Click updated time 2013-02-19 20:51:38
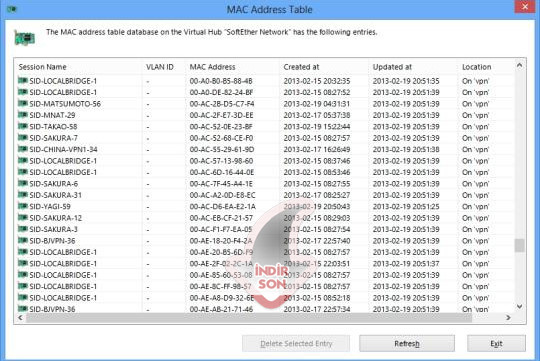The width and height of the screenshot is (540, 361). click(406, 149)
